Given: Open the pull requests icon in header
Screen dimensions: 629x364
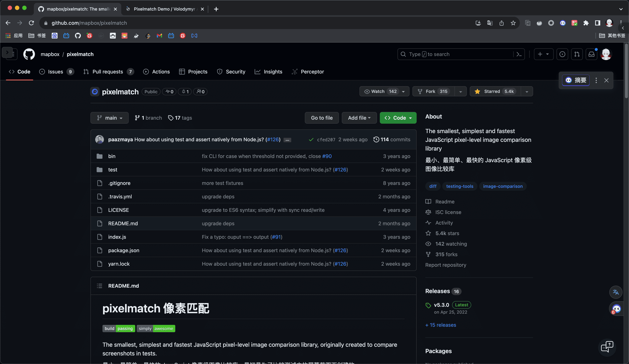Looking at the screenshot, I should pos(577,54).
